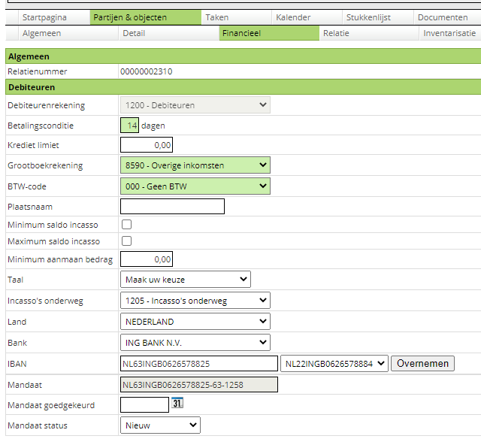Open the Land dropdown showing NEDERLAND

(195, 322)
